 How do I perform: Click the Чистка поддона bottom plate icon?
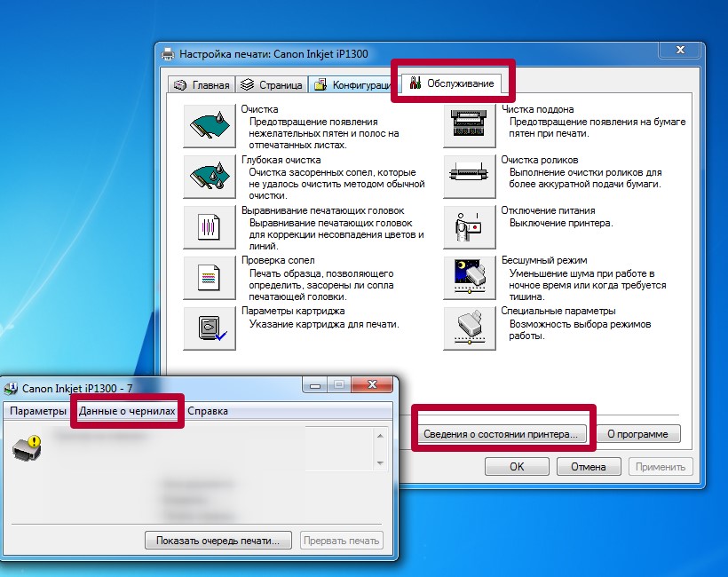468,126
